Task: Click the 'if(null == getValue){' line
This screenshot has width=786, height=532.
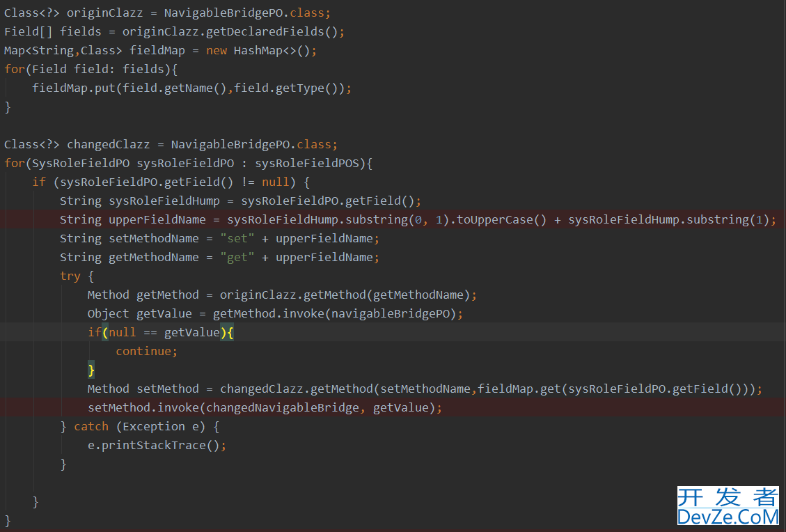Action: (161, 332)
